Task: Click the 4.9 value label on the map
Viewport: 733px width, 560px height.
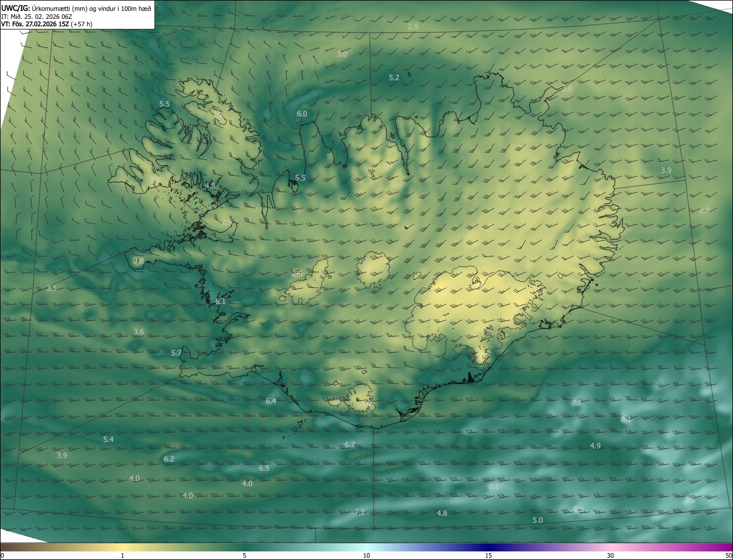Action: coord(596,446)
